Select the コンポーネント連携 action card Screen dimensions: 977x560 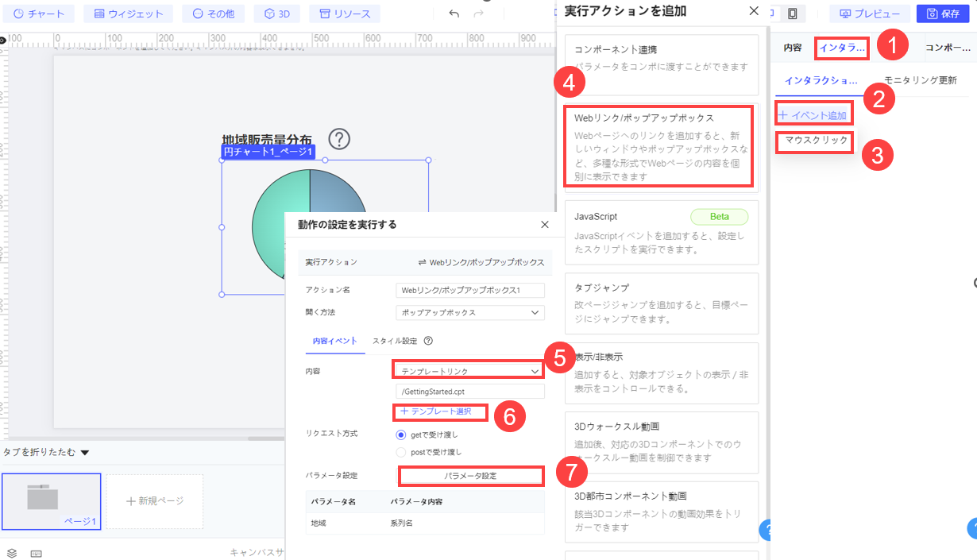point(662,64)
